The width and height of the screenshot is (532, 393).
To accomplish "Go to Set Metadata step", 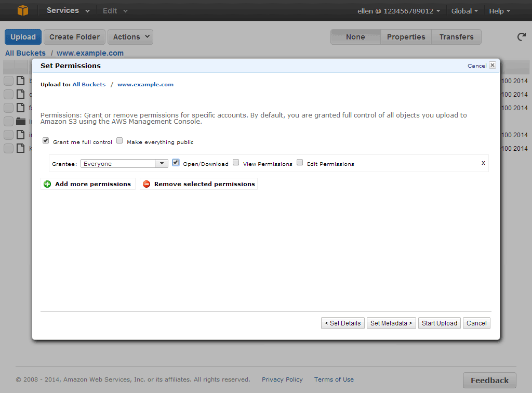I will [391, 323].
